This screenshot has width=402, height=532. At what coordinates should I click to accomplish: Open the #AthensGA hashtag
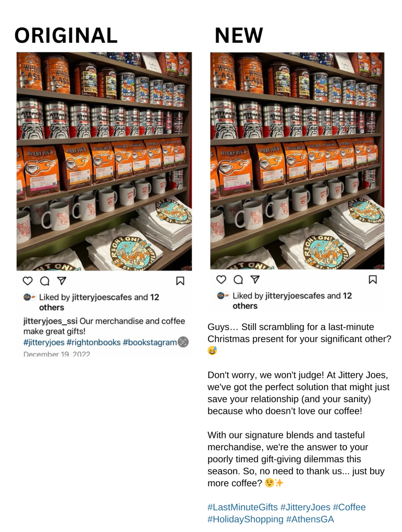coord(310,519)
